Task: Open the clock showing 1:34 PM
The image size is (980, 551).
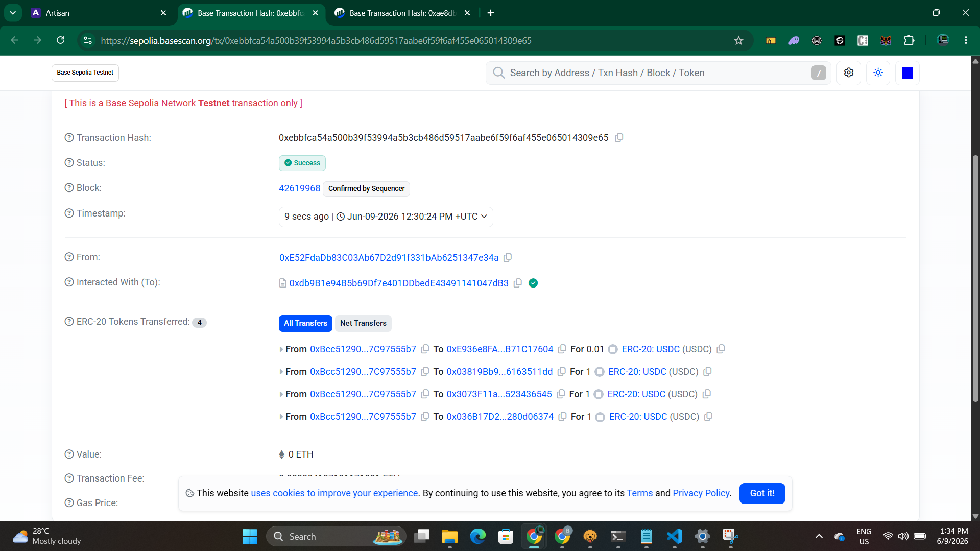Action: click(x=952, y=536)
